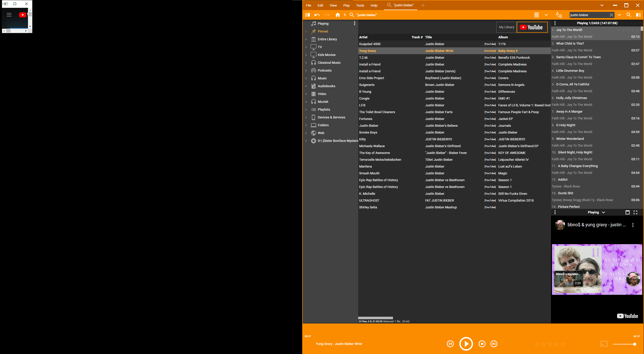This screenshot has width=644, height=354.
Task: Skip to next track button
Action: (x=494, y=344)
